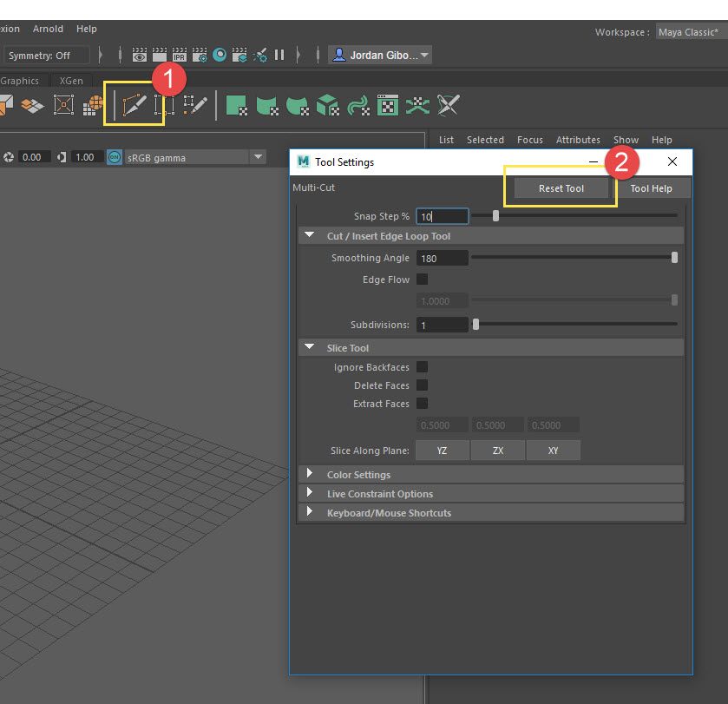The width and height of the screenshot is (728, 704).
Task: Toggle the Edge Flow checkbox
Action: (422, 280)
